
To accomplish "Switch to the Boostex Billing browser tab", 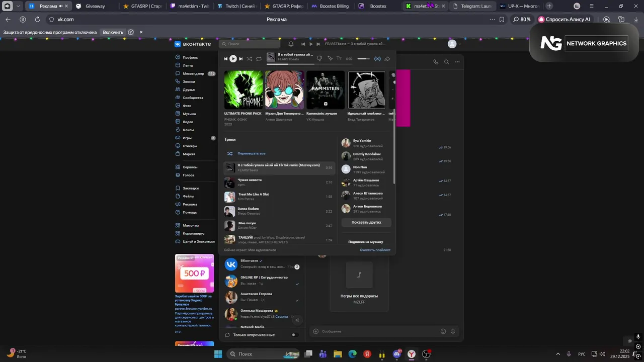I will 330,6.
